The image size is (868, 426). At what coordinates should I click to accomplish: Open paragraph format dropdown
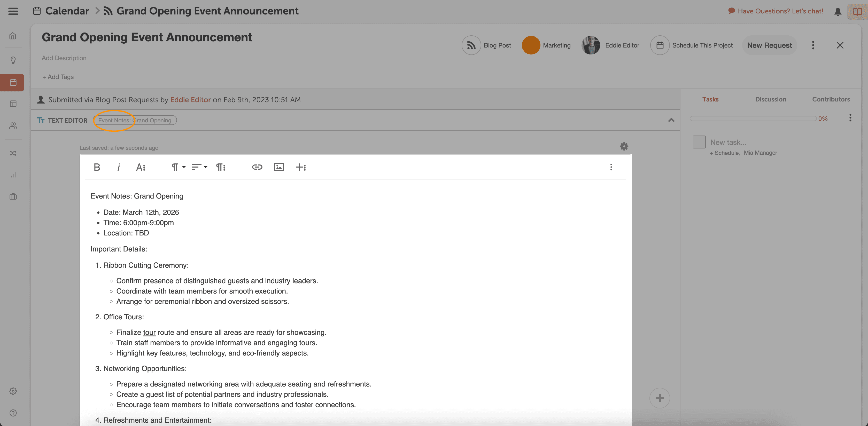coord(178,167)
